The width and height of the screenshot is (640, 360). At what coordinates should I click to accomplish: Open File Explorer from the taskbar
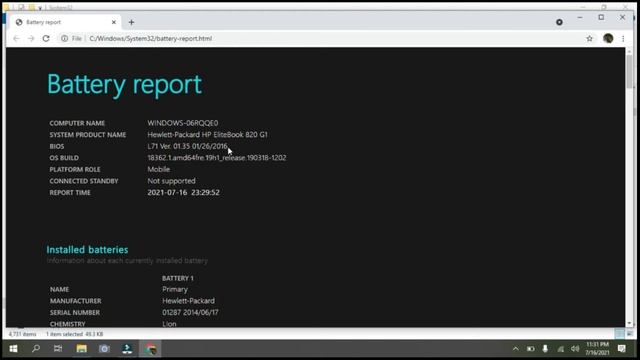coord(82,349)
